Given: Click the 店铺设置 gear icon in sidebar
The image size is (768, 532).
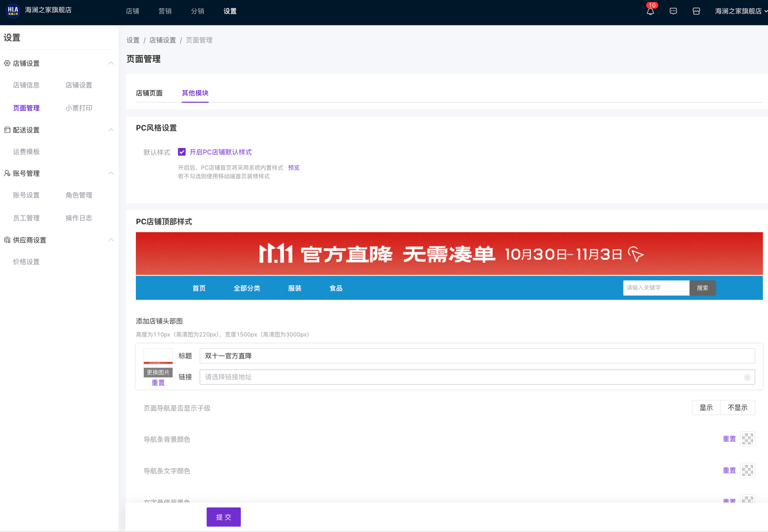Looking at the screenshot, I should 7,63.
